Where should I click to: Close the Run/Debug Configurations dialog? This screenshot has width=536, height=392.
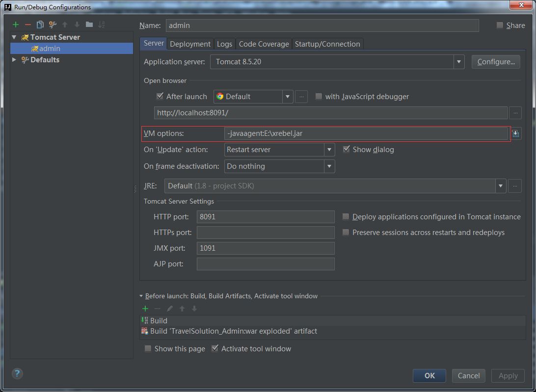click(522, 5)
